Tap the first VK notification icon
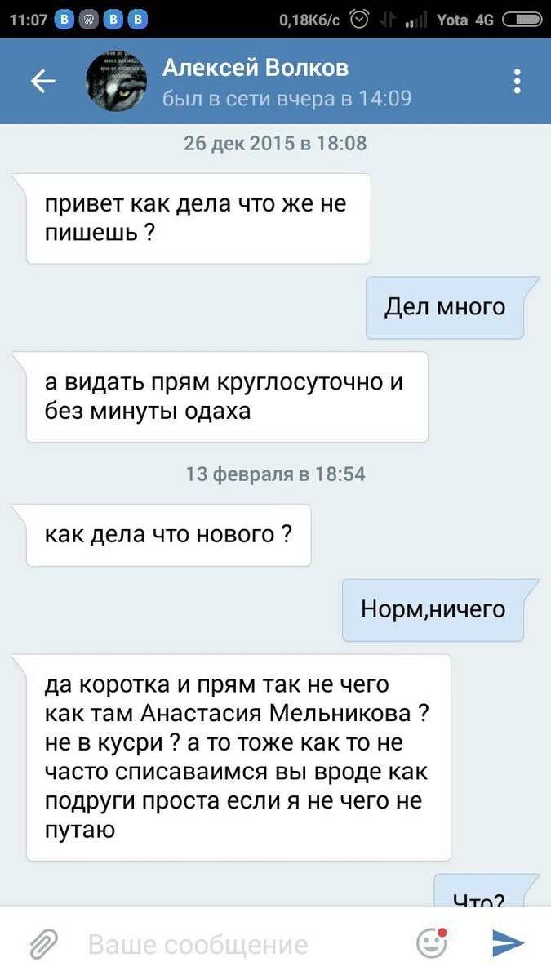 coord(64,20)
